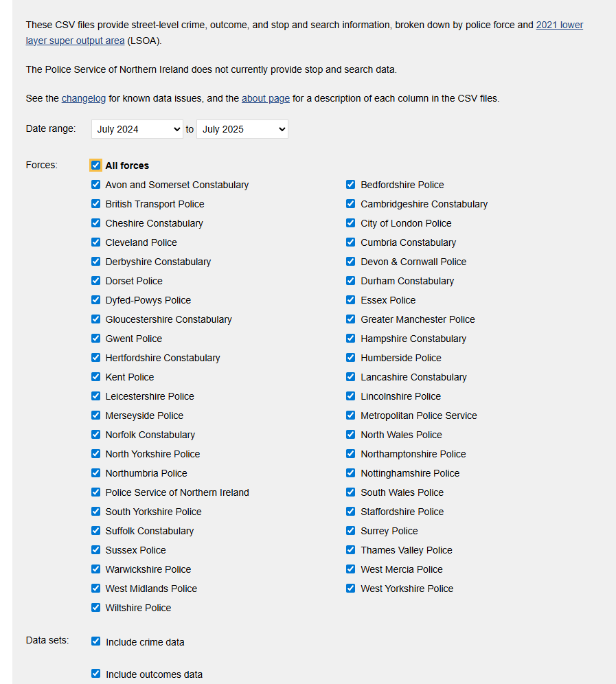
Task: Toggle Dyfed-Powys Police checkbox
Action: coord(95,300)
